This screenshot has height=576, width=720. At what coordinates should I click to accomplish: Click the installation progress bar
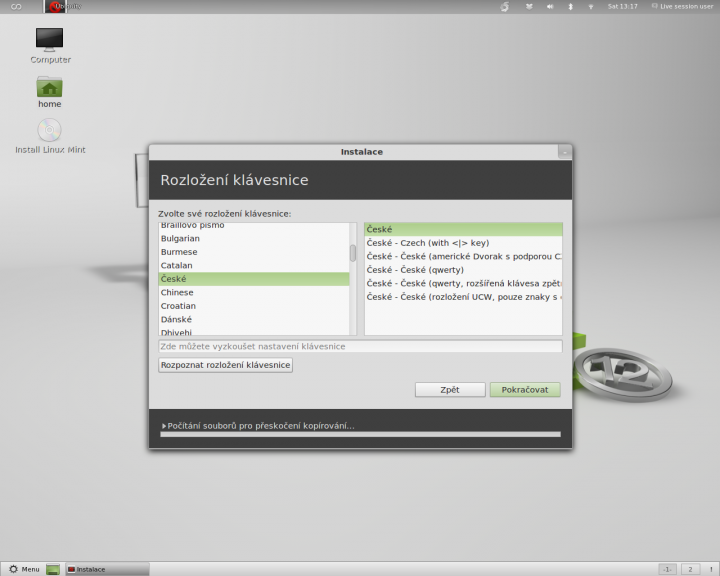tap(360, 434)
